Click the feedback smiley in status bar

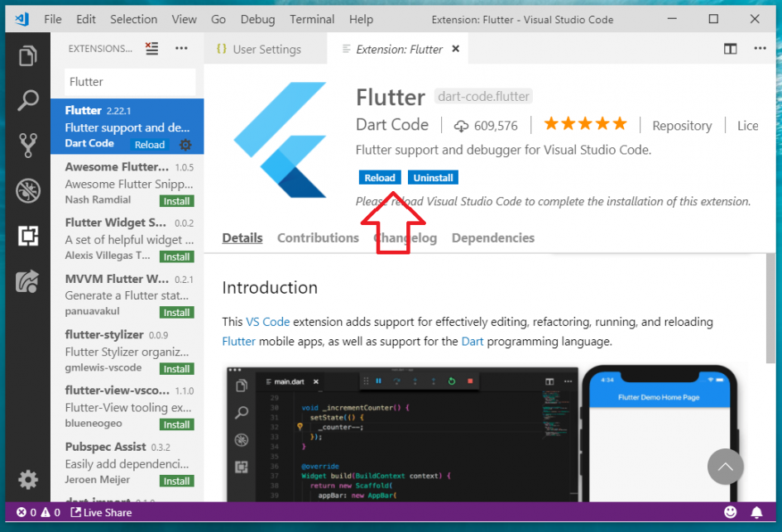point(732,512)
